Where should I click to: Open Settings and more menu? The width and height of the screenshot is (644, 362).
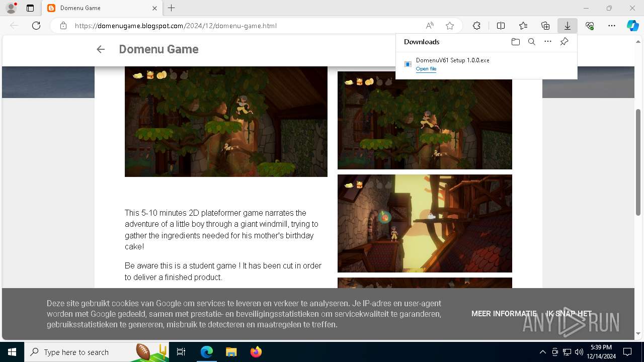(x=612, y=26)
